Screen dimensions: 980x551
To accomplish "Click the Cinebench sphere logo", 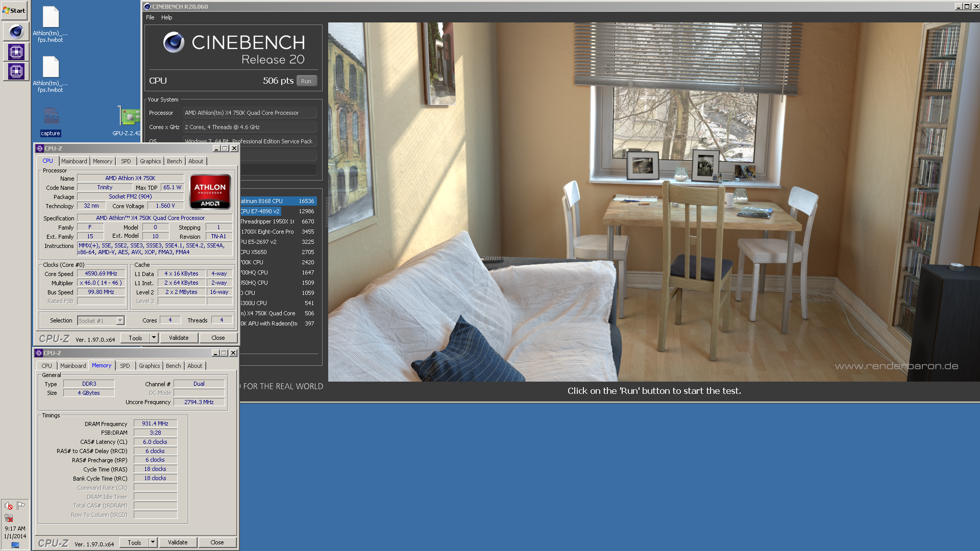I will [x=174, y=43].
